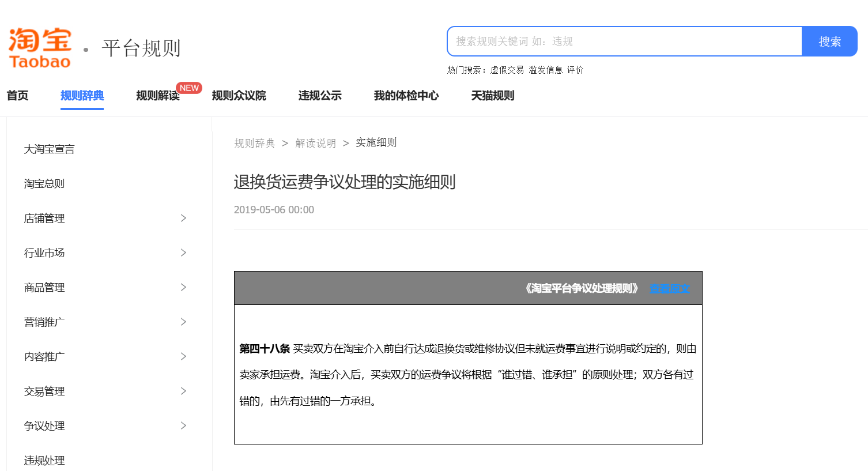Open hot search term 虚假交易

pyautogui.click(x=507, y=70)
